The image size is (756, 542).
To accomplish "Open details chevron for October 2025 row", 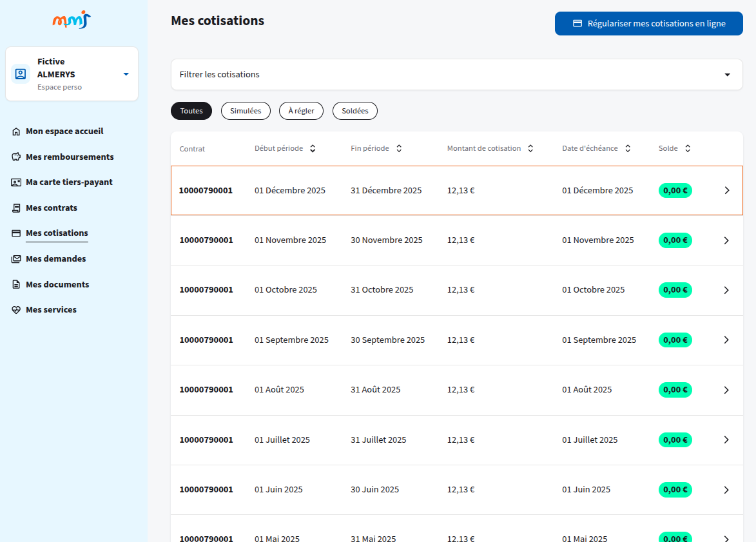I will [x=726, y=290].
